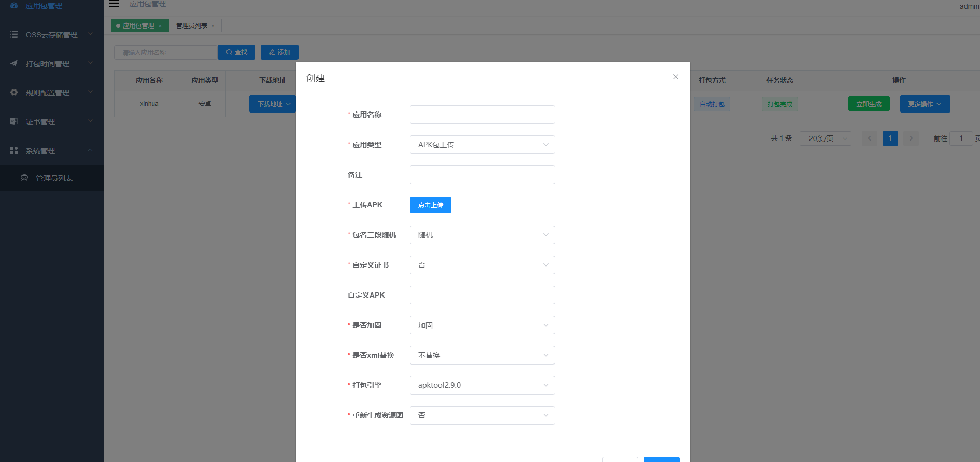Expand 规则配置管理 menu
The image size is (980, 462).
coord(90,92)
